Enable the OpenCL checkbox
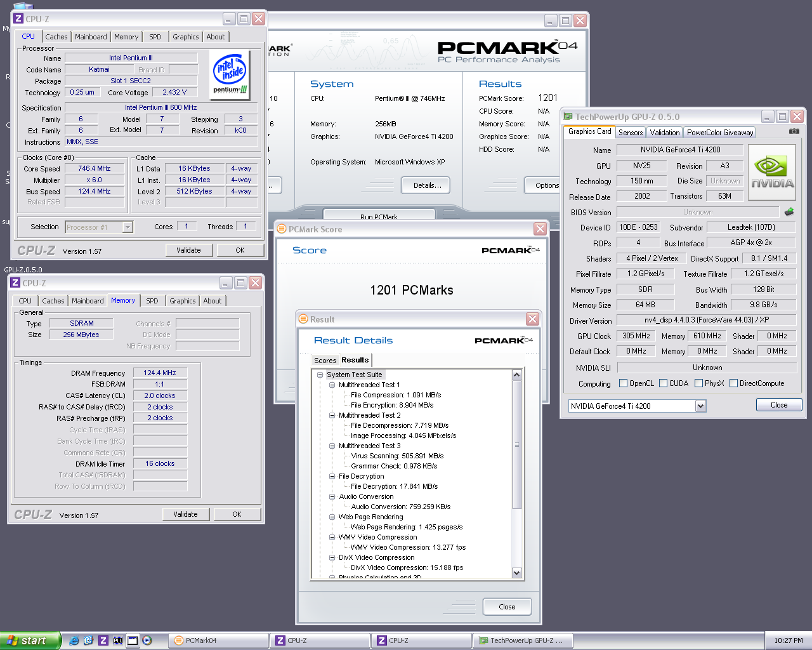The image size is (812, 650). (x=623, y=383)
